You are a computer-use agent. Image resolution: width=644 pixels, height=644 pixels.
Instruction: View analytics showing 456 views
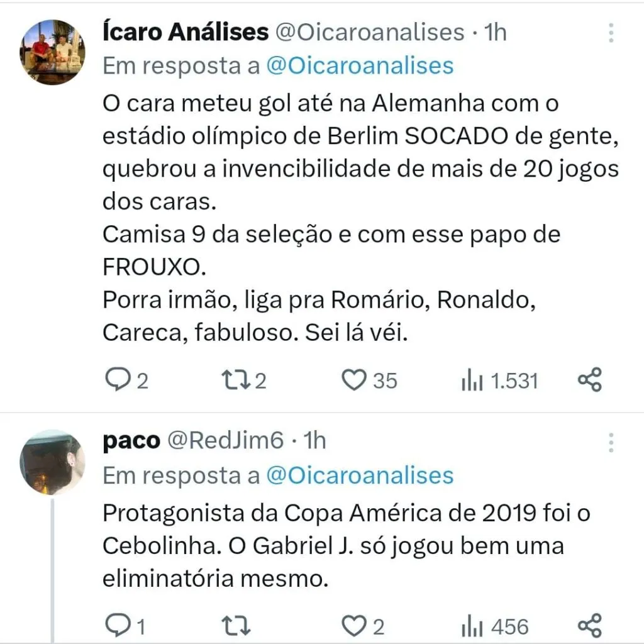pos(472,626)
